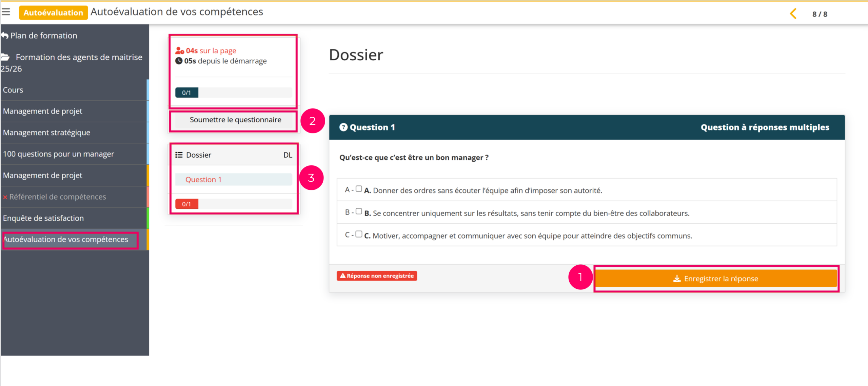Open the hamburger menu icon
The width and height of the screenshot is (868, 386).
tap(6, 12)
